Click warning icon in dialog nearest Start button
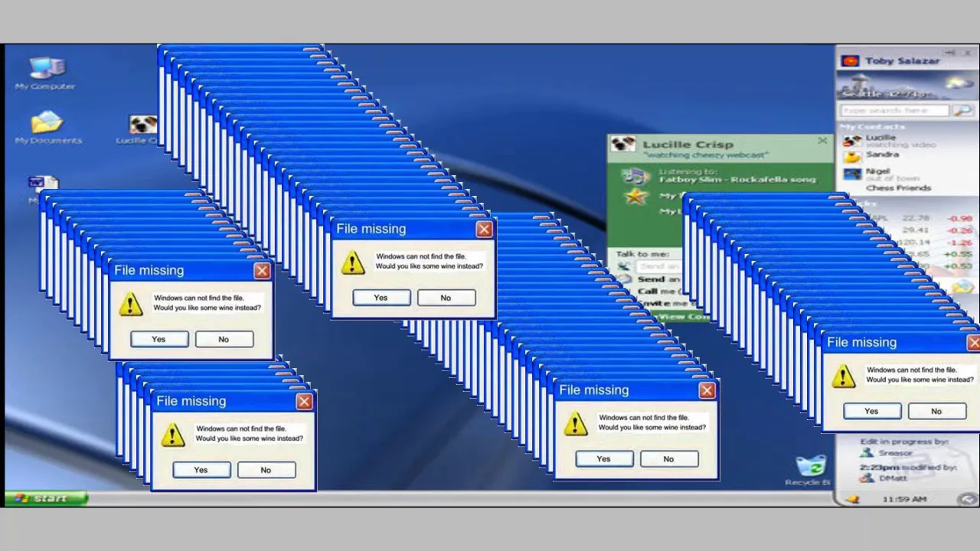This screenshot has height=551, width=980. coord(172,435)
